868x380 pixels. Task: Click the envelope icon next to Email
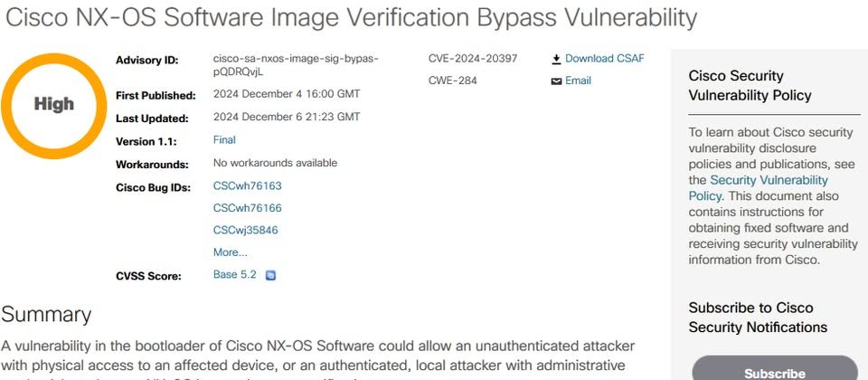[556, 81]
